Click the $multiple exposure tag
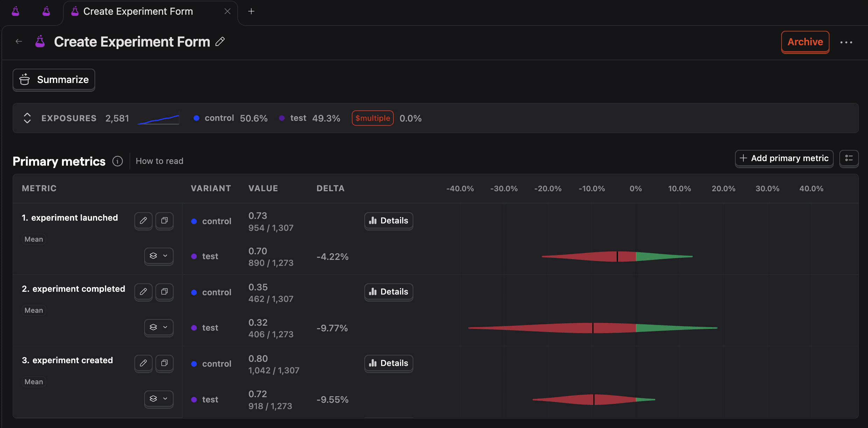This screenshot has width=868, height=428. coord(372,118)
